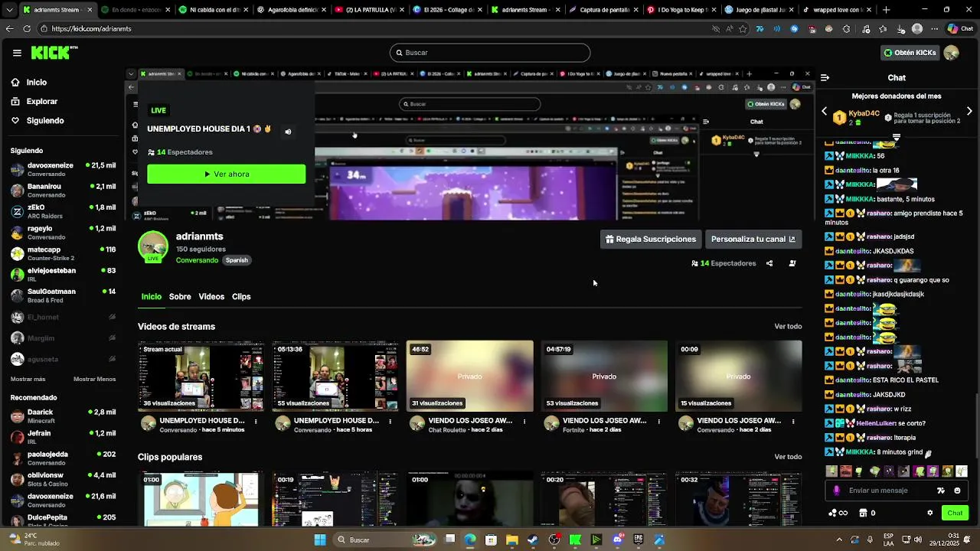Switch to the Clips channel tab
The width and height of the screenshot is (980, 551).
(241, 296)
